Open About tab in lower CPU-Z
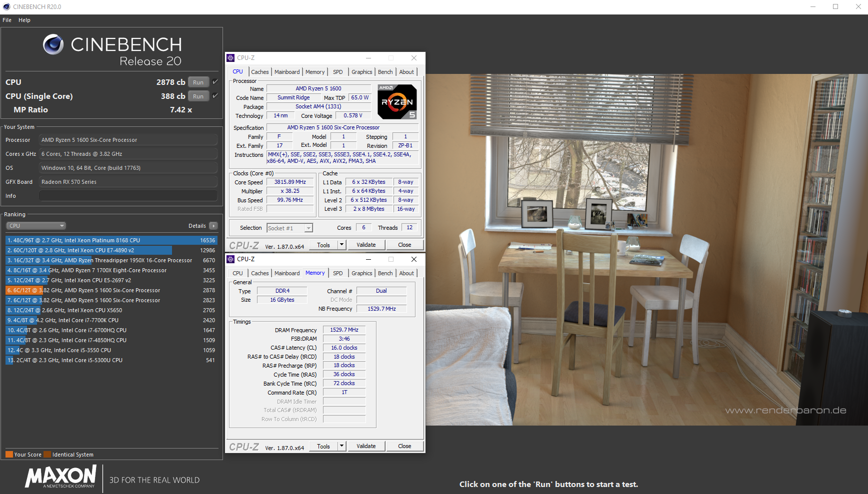The width and height of the screenshot is (868, 494). pos(406,273)
